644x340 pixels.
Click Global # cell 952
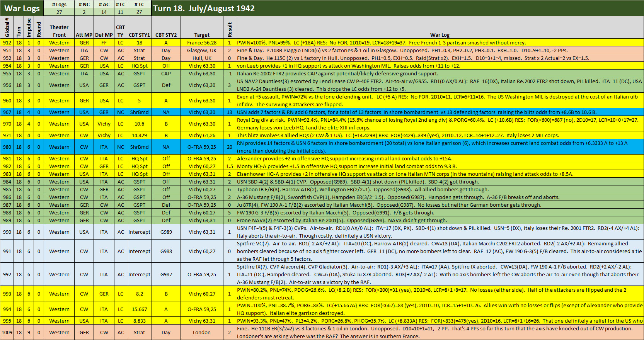point(7,58)
